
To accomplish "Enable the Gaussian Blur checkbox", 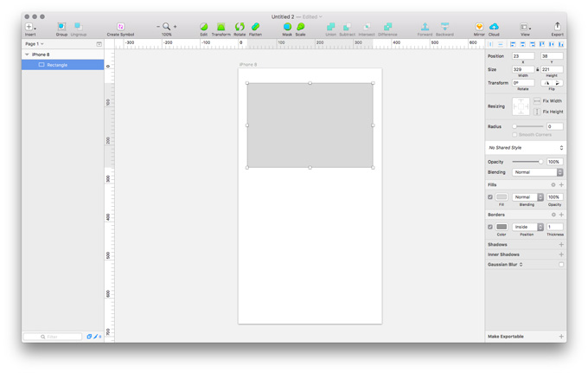I will 561,265.
